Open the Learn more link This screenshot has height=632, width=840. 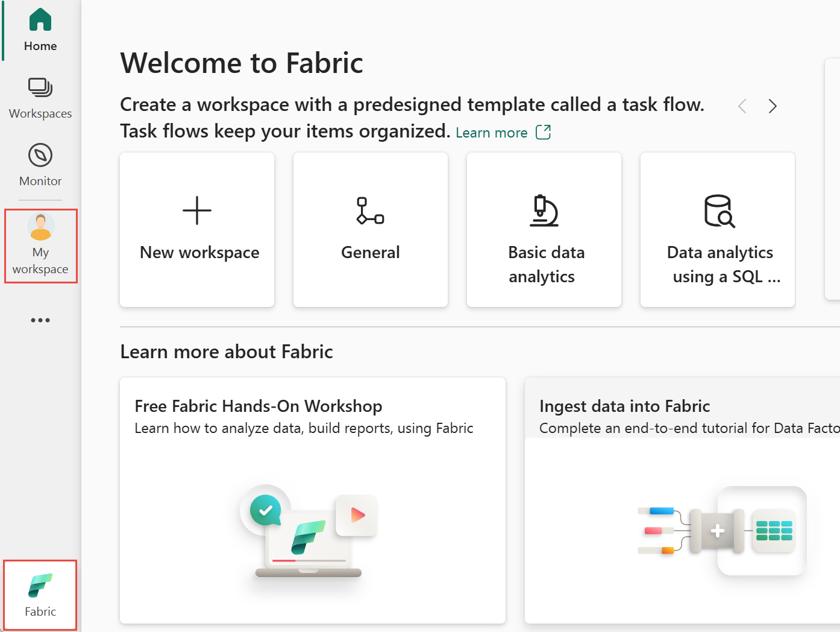pos(492,133)
